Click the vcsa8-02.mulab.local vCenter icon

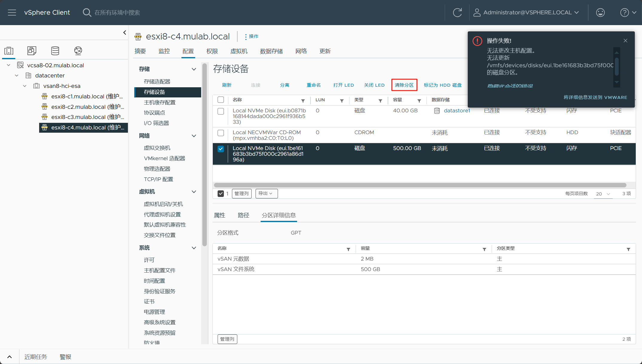(x=20, y=65)
